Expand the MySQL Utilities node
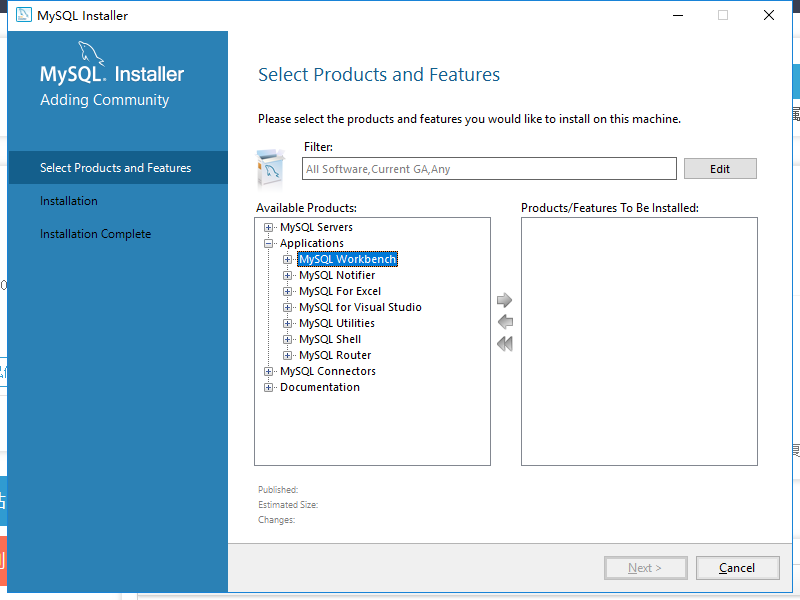Viewport: 800px width, 600px height. (x=287, y=323)
